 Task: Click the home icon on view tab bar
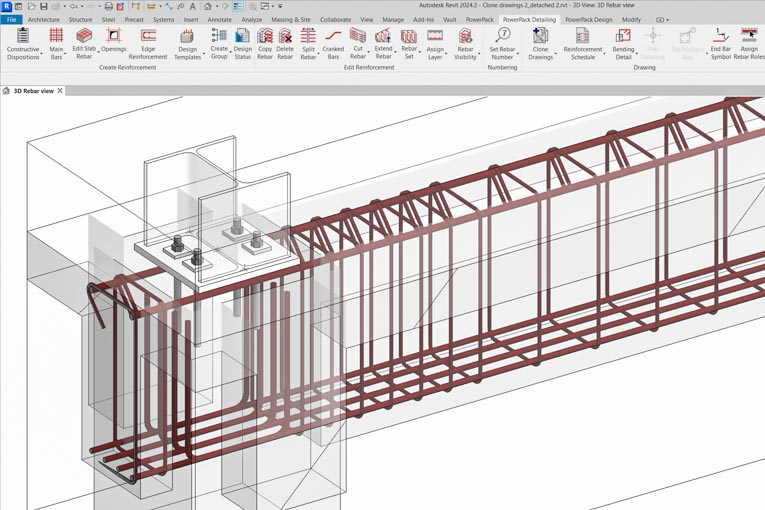6,91
